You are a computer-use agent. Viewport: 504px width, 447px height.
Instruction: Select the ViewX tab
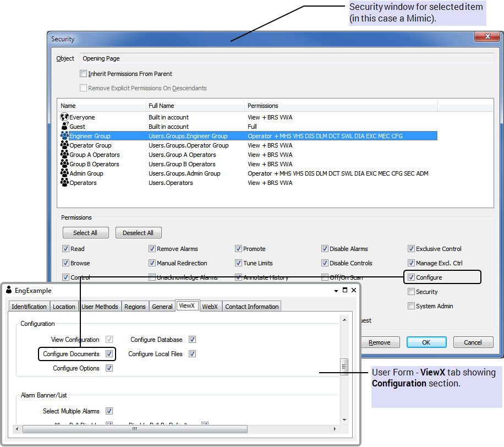188,306
